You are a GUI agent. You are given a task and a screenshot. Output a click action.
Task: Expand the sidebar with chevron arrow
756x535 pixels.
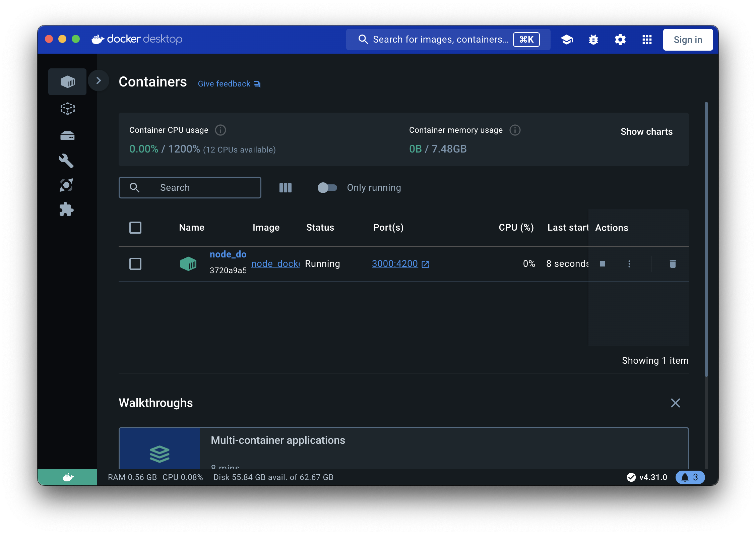click(99, 80)
